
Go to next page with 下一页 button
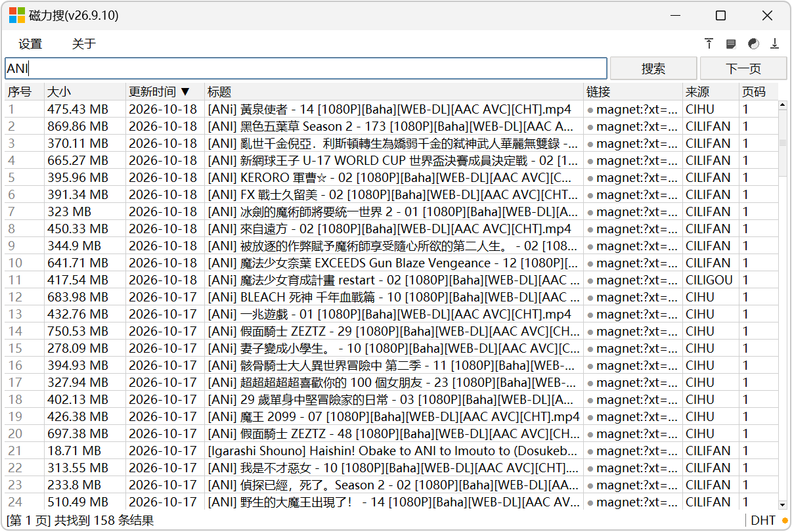coord(743,68)
